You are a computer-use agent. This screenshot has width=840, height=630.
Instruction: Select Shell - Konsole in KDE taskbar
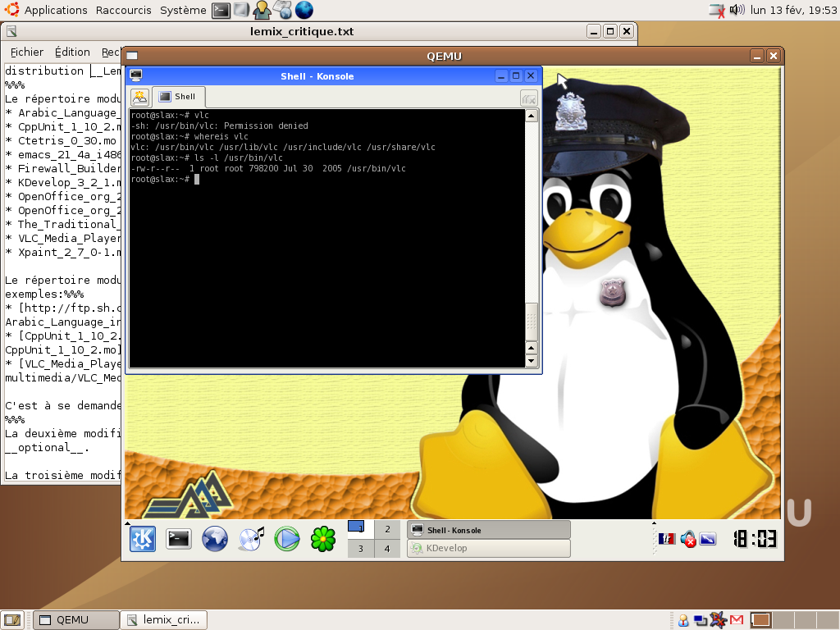coord(489,530)
